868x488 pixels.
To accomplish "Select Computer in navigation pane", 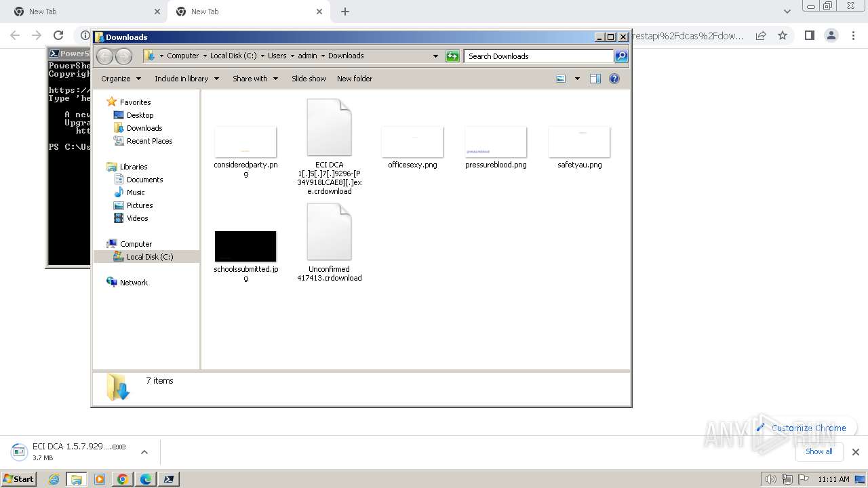I will tap(136, 244).
